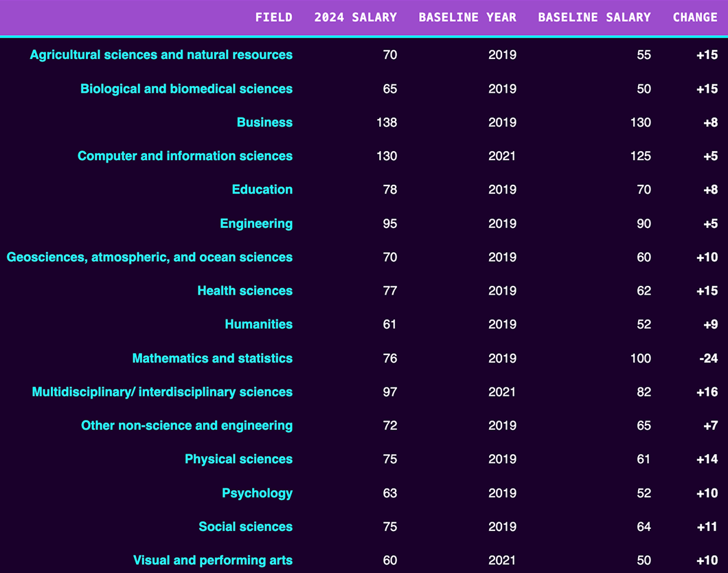Select the Psychology field link
This screenshot has width=728, height=573.
tap(257, 493)
